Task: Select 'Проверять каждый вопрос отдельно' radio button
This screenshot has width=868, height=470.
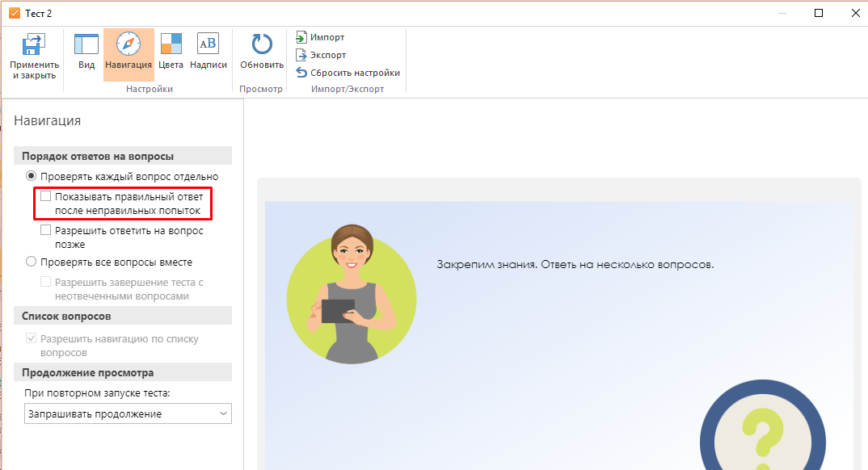Action: 32,176
